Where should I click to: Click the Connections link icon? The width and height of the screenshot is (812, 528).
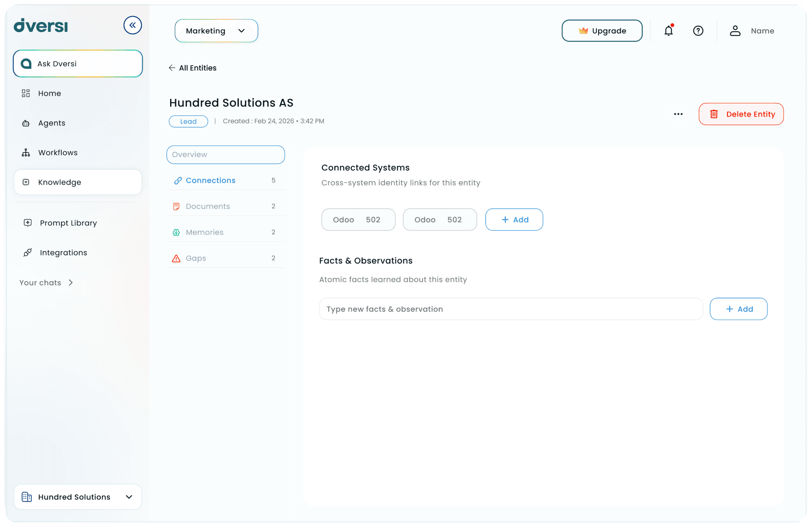pos(177,181)
